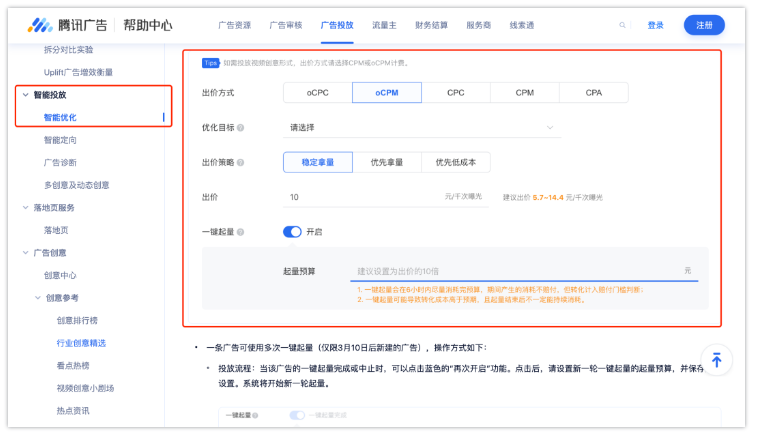760x438 pixels.
Task: Click the Tencent Ads logo
Action: point(67,25)
